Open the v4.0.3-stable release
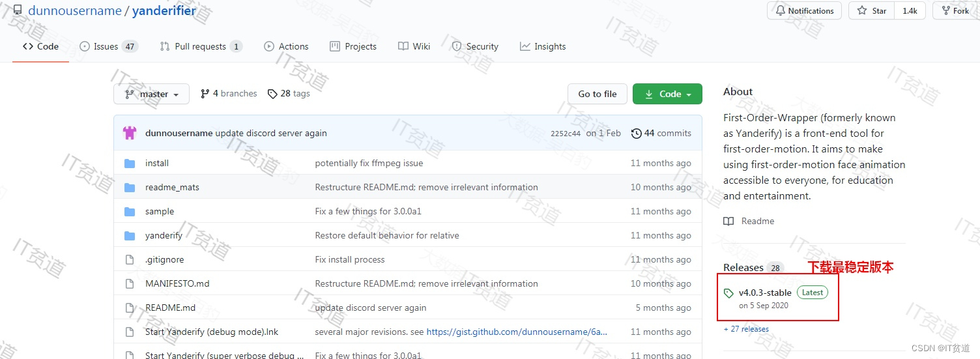 click(765, 293)
